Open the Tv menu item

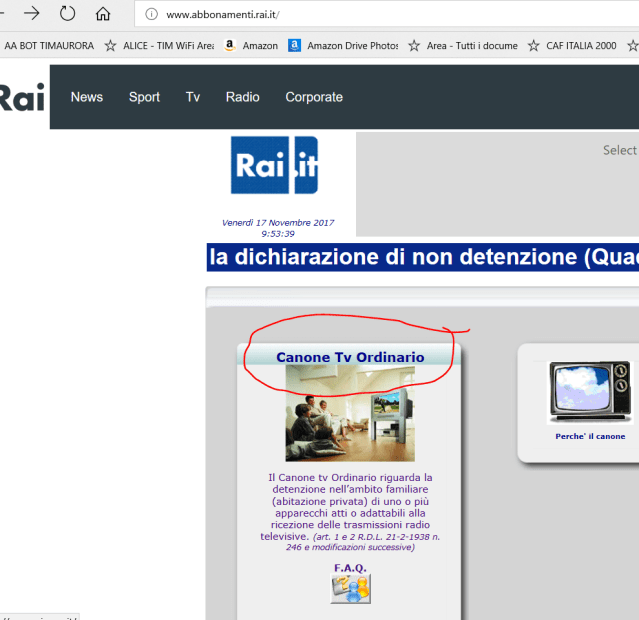(x=193, y=97)
